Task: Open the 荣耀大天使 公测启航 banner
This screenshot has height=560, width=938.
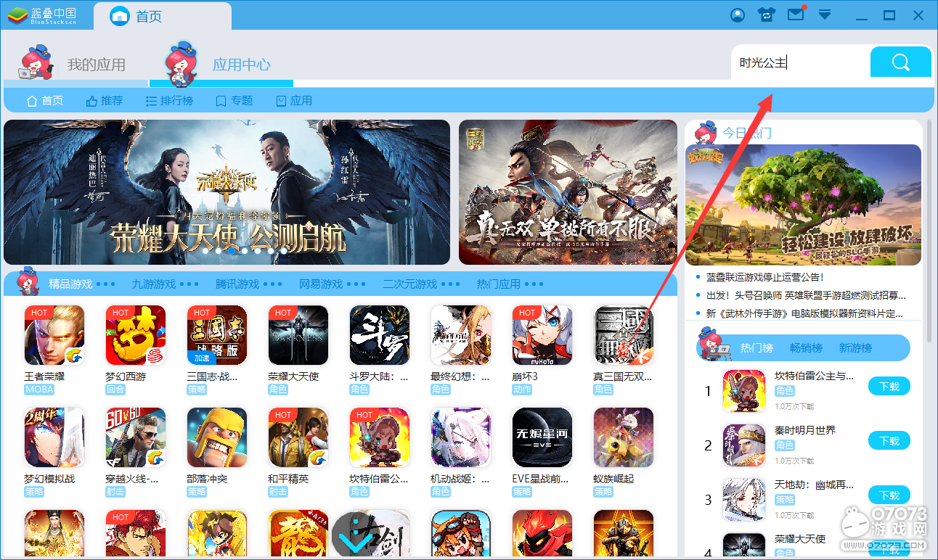Action: point(227,192)
